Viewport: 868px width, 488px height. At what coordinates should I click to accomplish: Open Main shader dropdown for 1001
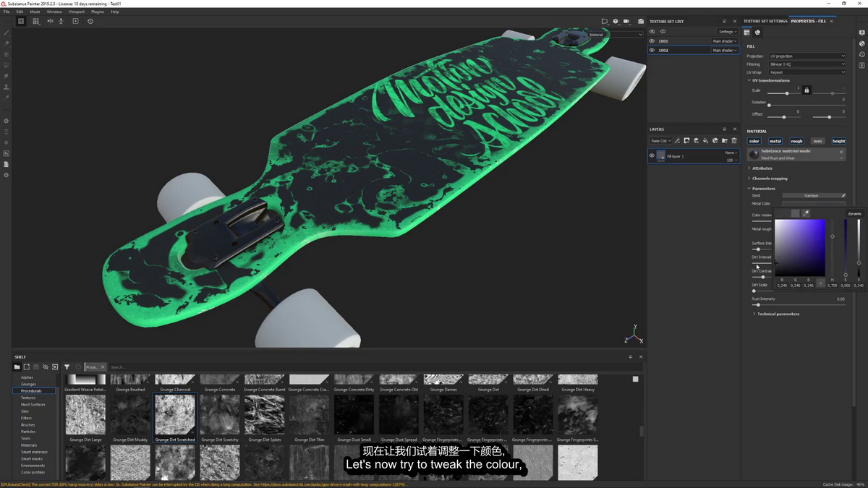[x=725, y=41]
